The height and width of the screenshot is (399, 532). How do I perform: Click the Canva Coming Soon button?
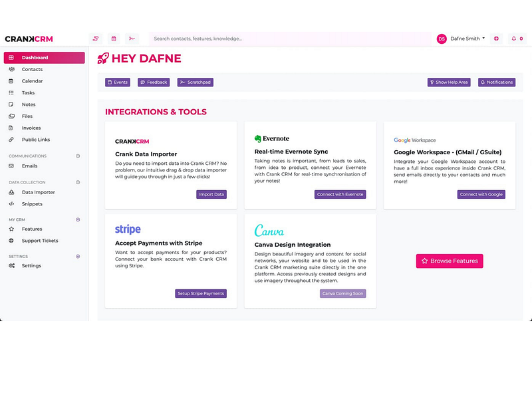pyautogui.click(x=342, y=293)
